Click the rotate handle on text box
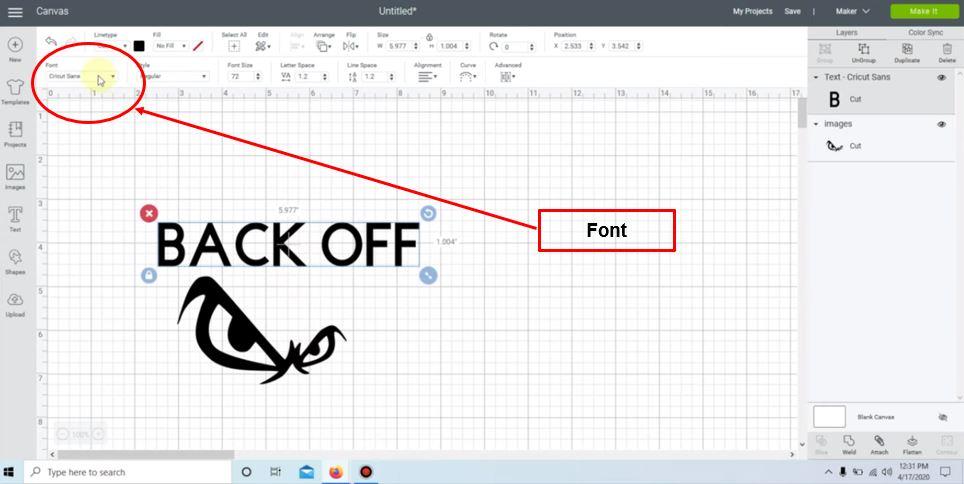Screen dimensions: 964x484 pos(429,213)
